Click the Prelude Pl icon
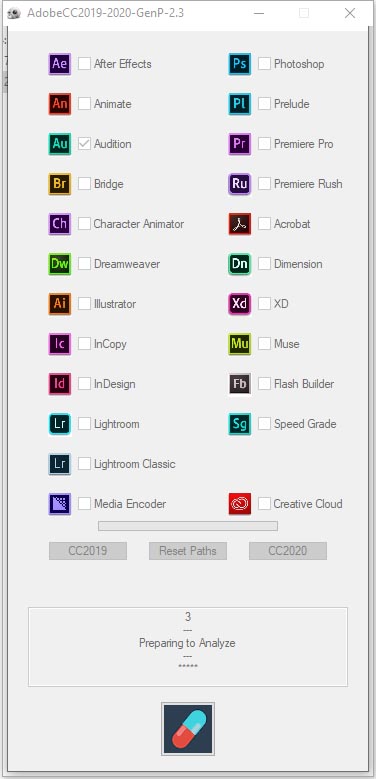 pyautogui.click(x=240, y=104)
